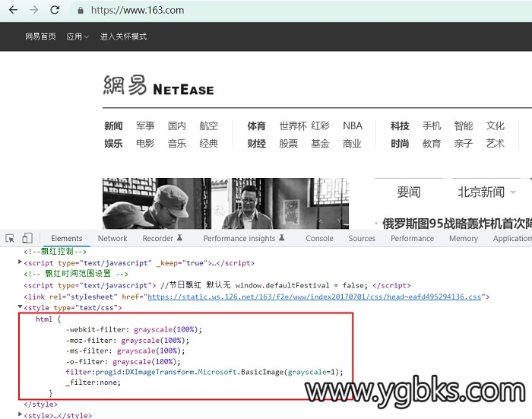Screen dimensions: 532x419
Task: Select the _filter:none line
Action: pos(93,382)
